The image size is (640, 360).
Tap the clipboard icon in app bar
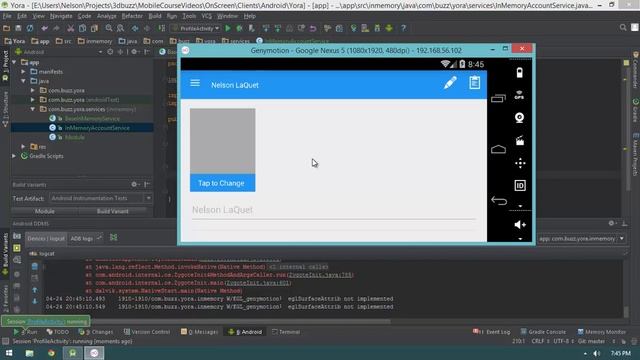(474, 83)
